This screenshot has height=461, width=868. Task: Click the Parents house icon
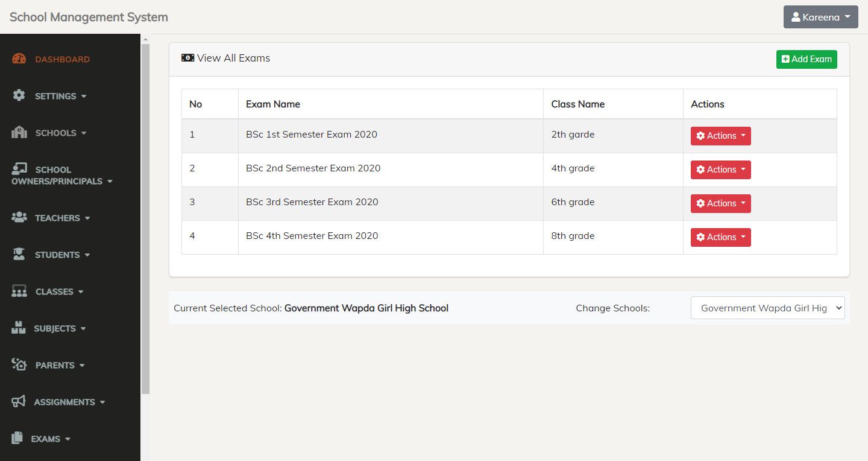pyautogui.click(x=19, y=364)
